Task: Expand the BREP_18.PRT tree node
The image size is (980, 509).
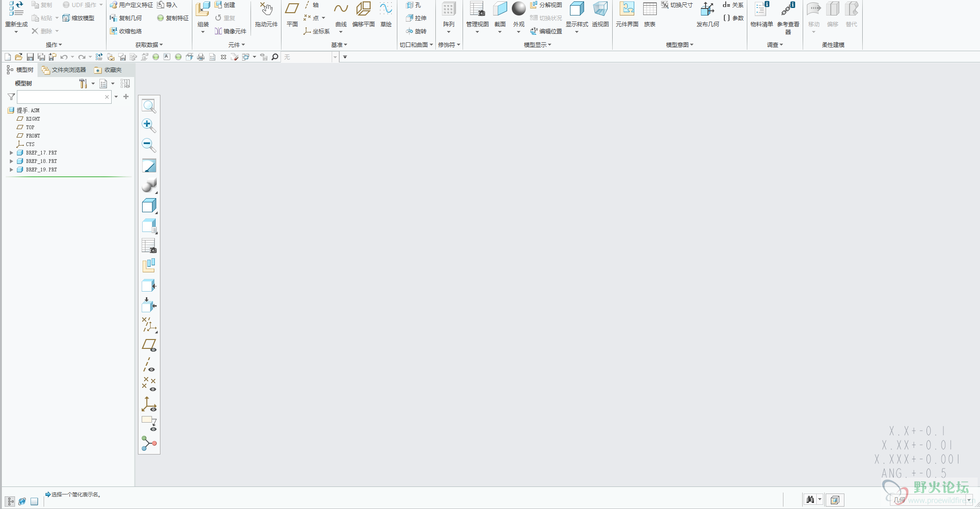Action: click(11, 161)
